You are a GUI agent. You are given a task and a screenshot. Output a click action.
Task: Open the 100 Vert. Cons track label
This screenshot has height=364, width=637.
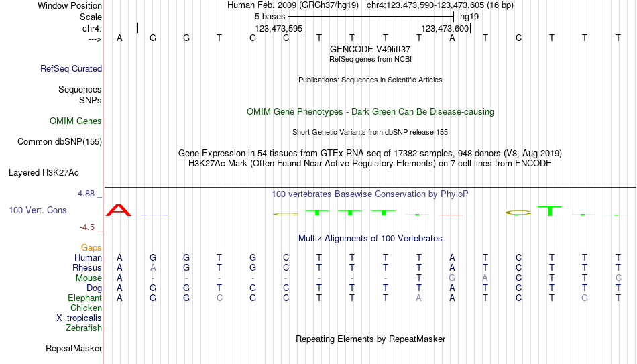tap(38, 210)
